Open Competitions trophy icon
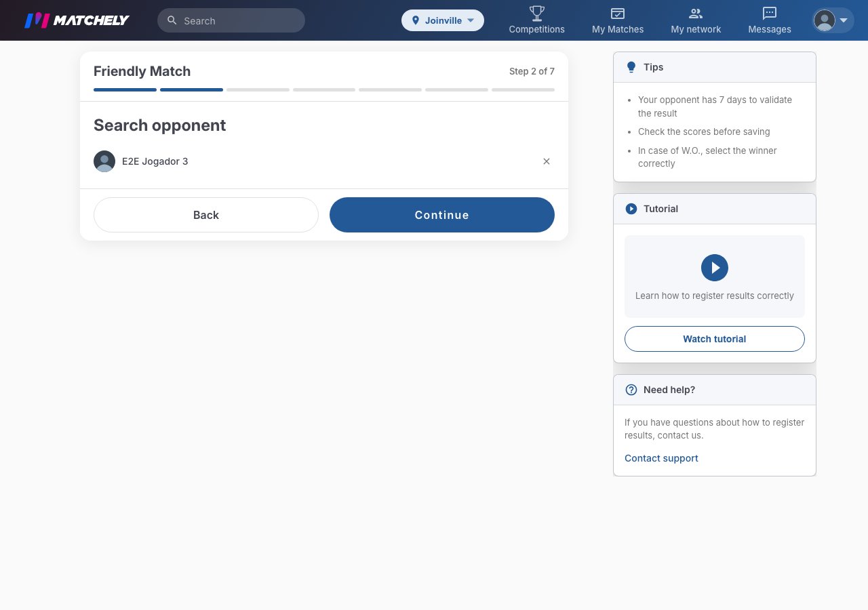868x610 pixels. pos(537,14)
